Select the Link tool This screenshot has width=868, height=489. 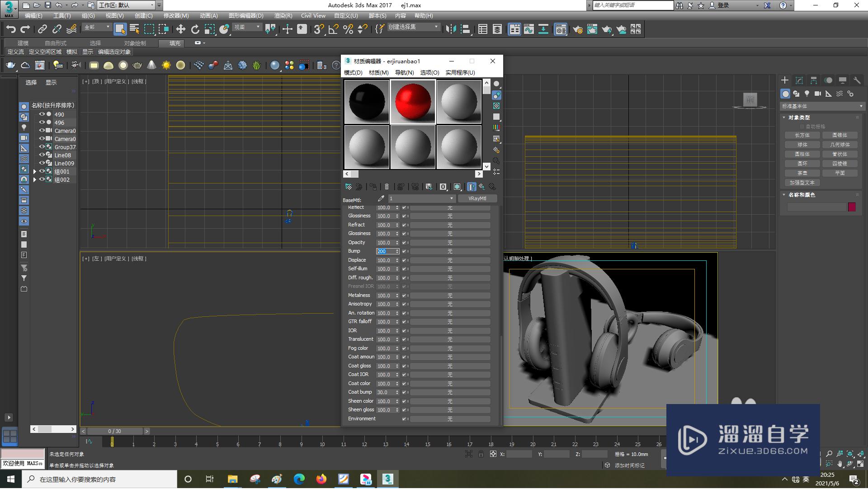point(42,29)
